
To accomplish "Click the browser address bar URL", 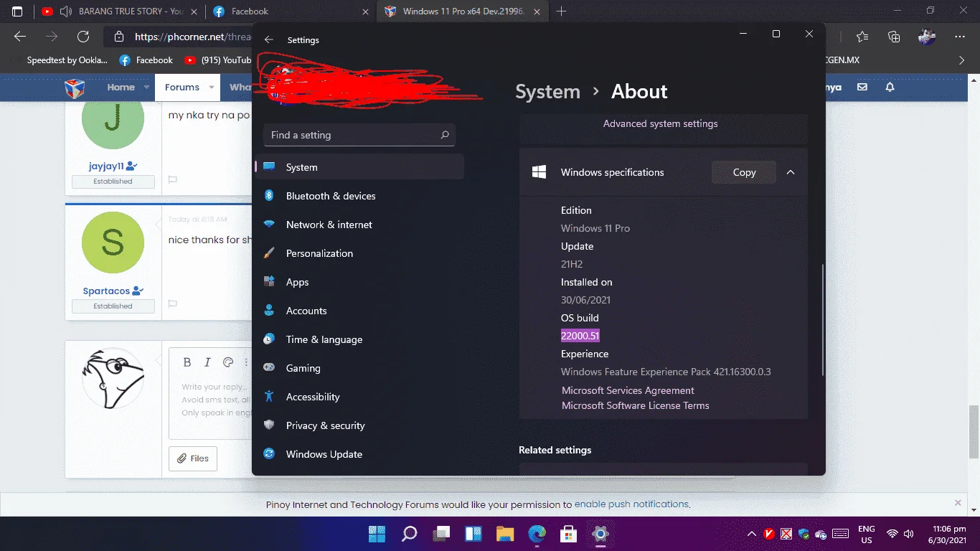I will [192, 37].
